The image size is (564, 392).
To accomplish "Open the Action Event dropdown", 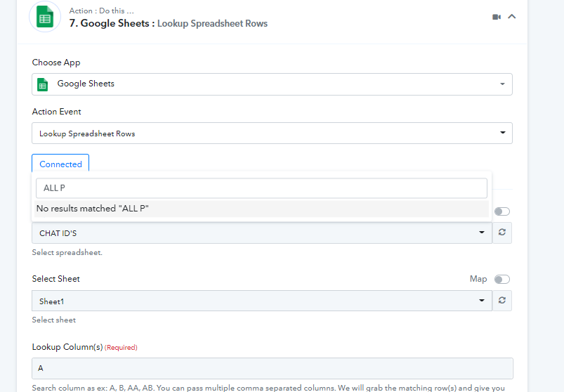I will coord(272,133).
